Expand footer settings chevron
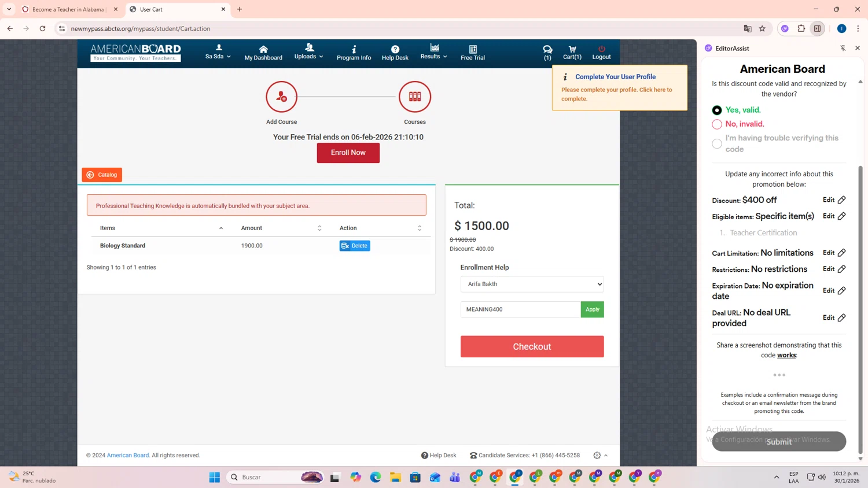The image size is (868, 488). point(606,456)
